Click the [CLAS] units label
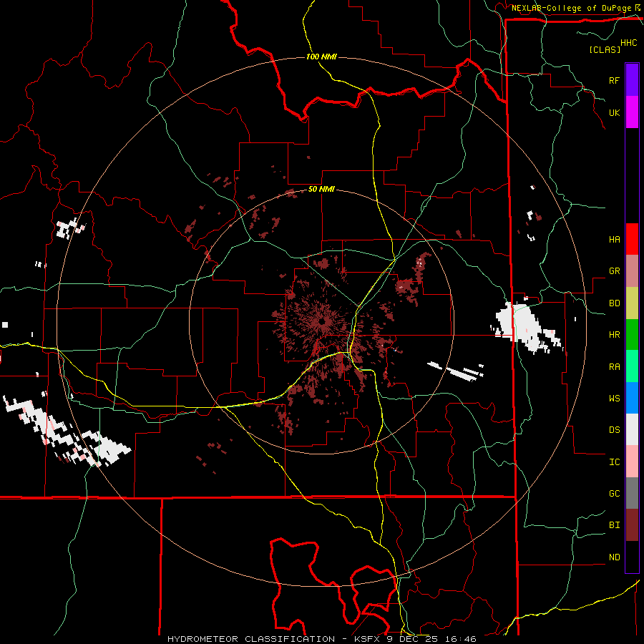The width and height of the screenshot is (644, 644). click(605, 49)
